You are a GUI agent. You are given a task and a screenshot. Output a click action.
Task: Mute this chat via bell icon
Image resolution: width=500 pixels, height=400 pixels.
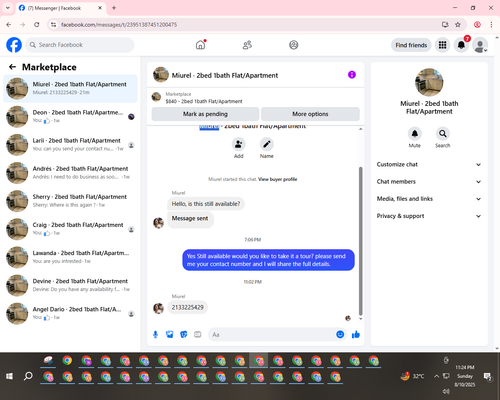coord(415,134)
